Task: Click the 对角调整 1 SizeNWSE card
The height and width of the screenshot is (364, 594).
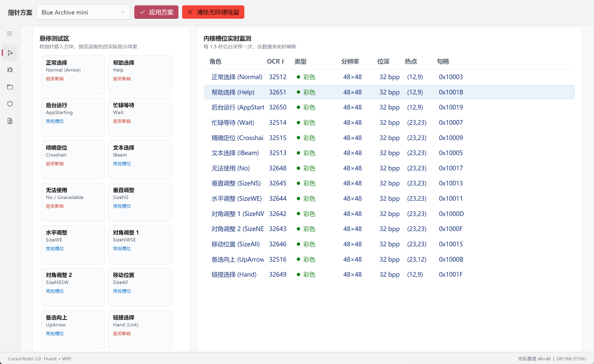Action: tap(140, 245)
